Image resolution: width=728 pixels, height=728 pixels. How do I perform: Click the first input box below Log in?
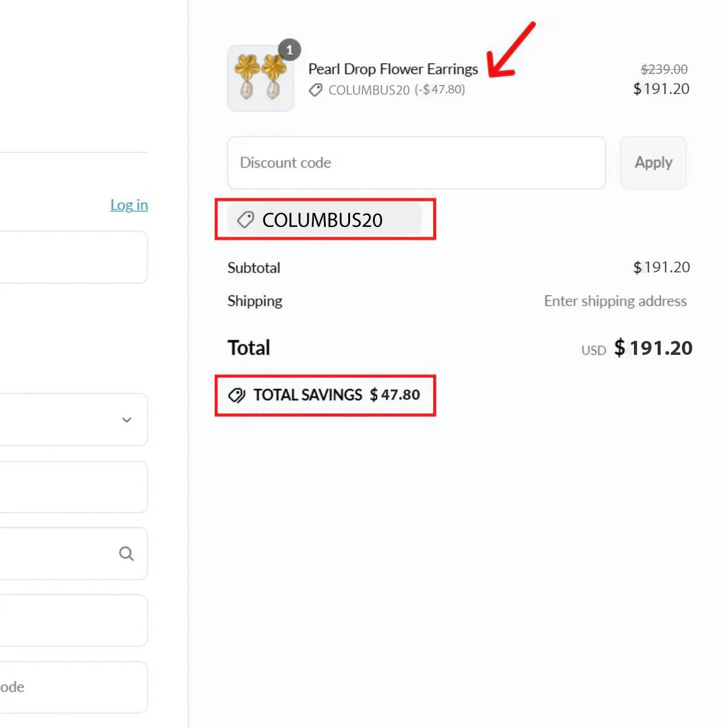[73, 257]
